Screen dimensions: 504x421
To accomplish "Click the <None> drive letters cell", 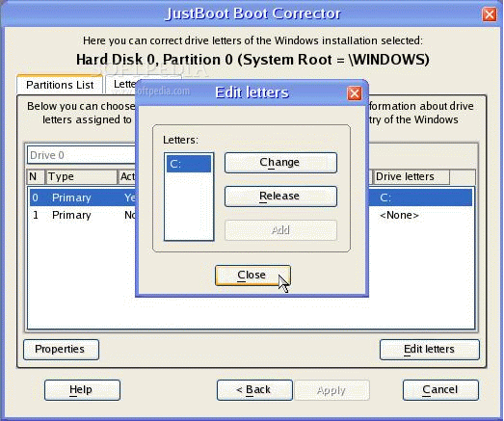I will point(399,215).
